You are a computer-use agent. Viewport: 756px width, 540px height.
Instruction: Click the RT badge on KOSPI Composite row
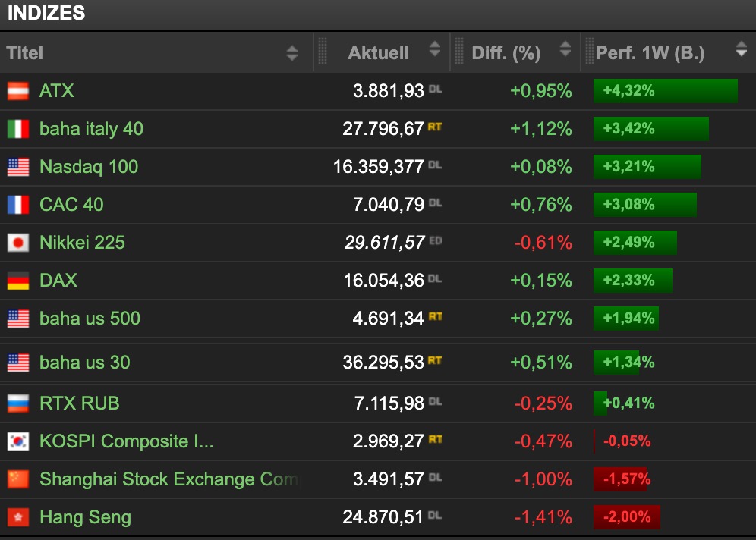point(435,439)
